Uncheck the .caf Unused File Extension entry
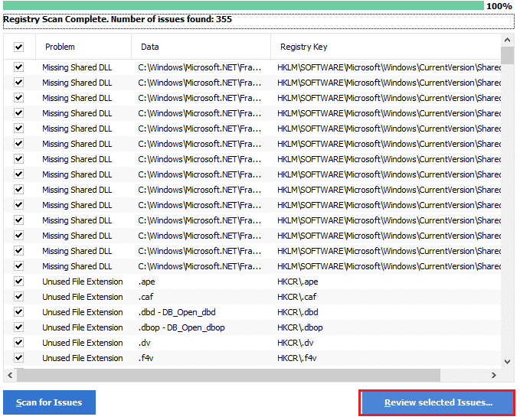520x420 pixels. 19,297
